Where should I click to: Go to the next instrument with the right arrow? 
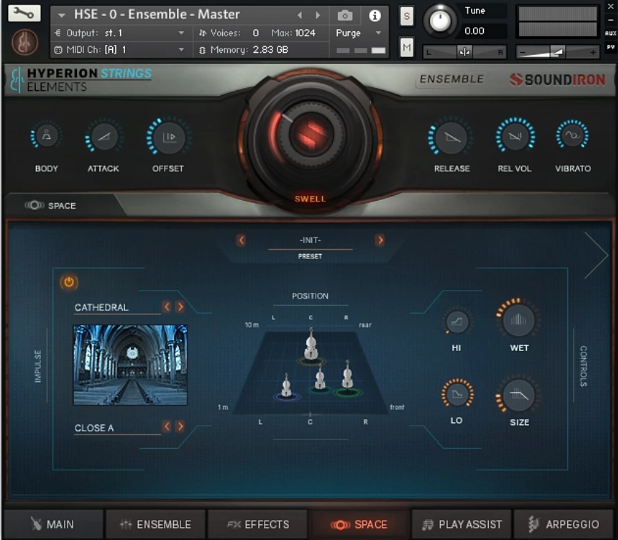[x=318, y=15]
